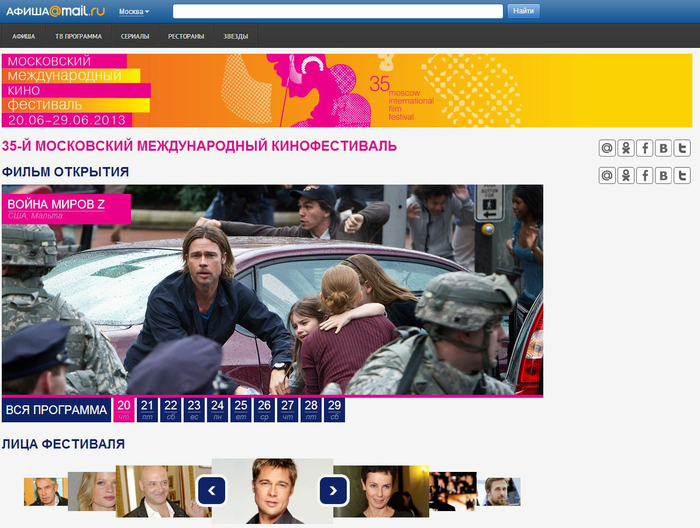Select date 29 сб tab
This screenshot has width=700, height=528.
coord(334,410)
